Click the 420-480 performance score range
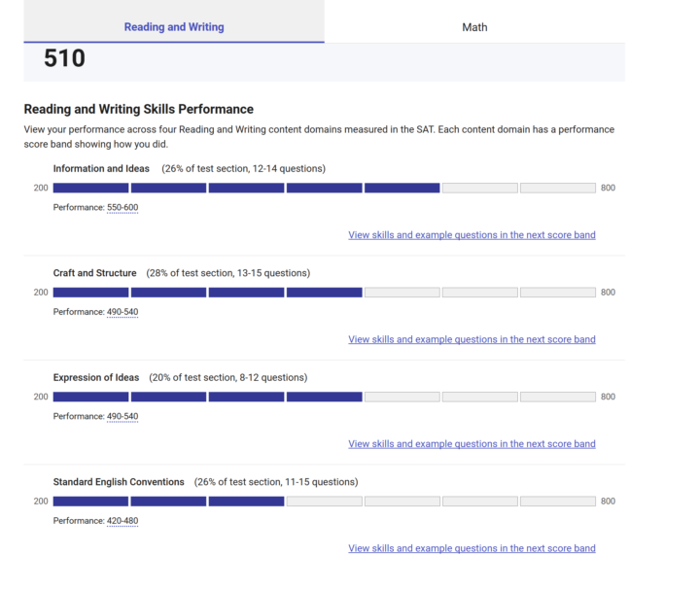The height and width of the screenshot is (589, 700). coord(122,521)
